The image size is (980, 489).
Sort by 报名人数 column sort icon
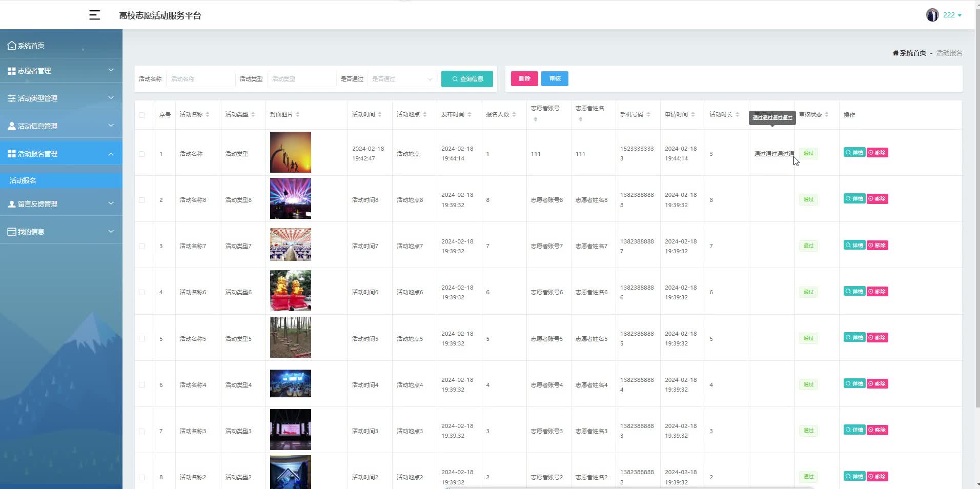pyautogui.click(x=514, y=114)
